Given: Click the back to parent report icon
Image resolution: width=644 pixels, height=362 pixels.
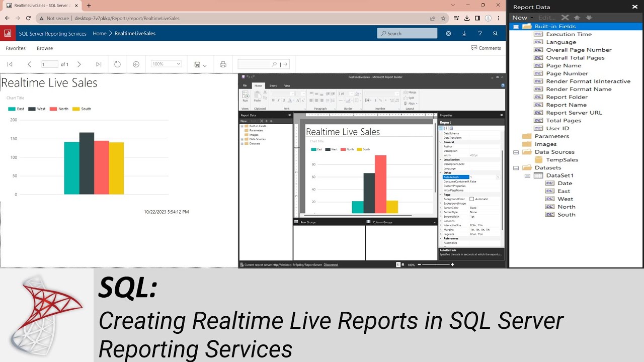Looking at the screenshot, I should click(136, 64).
